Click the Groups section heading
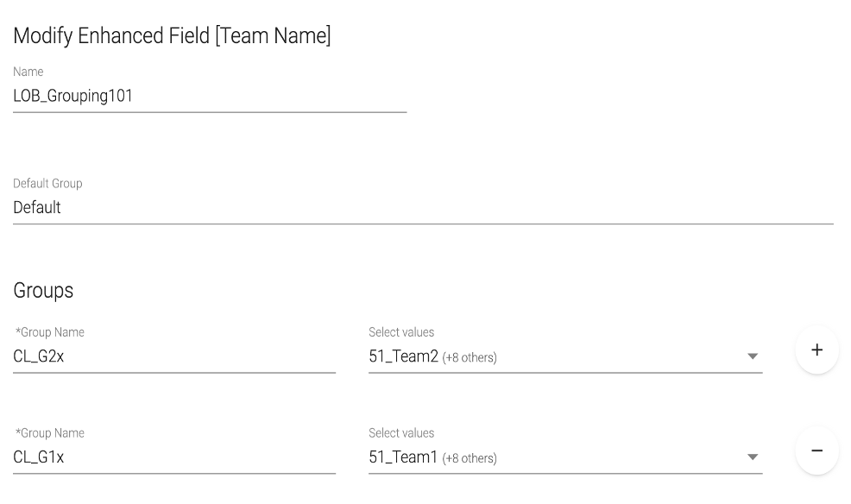The width and height of the screenshot is (851, 504). pos(43,291)
